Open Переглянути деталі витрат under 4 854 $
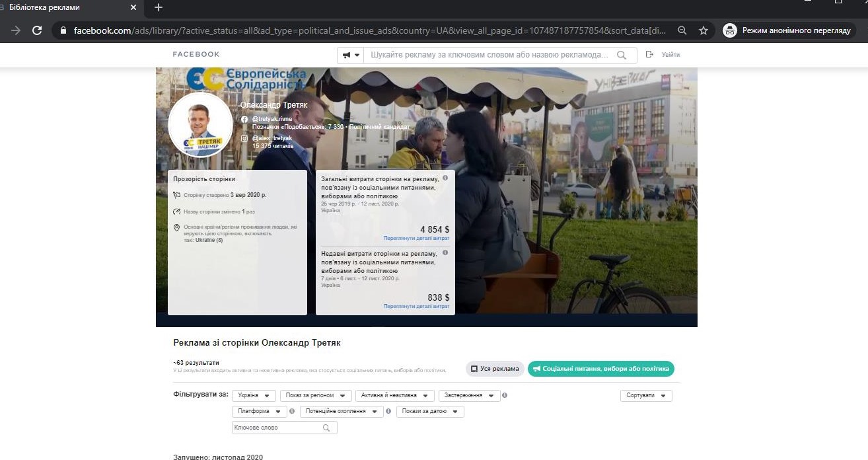 416,238
